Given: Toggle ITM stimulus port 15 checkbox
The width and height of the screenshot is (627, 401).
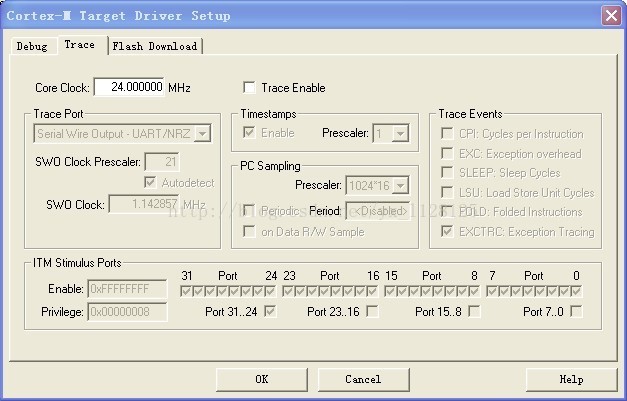Looking at the screenshot, I should click(x=390, y=291).
